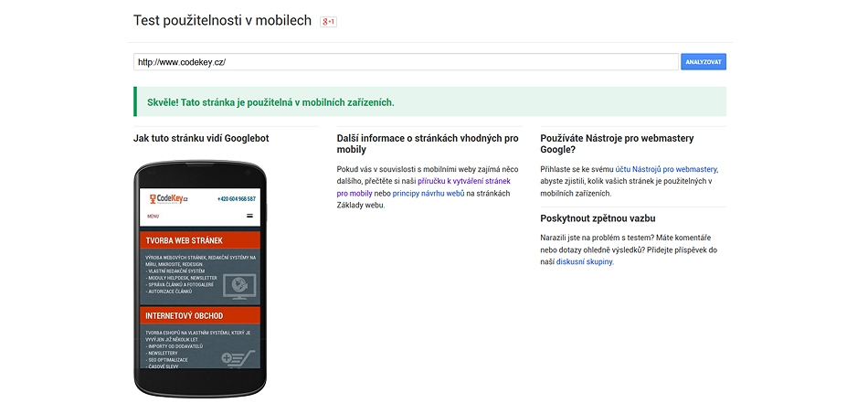Select the INTERNETOVÝ OBCHOD red header
The width and height of the screenshot is (868, 403).
point(200,315)
